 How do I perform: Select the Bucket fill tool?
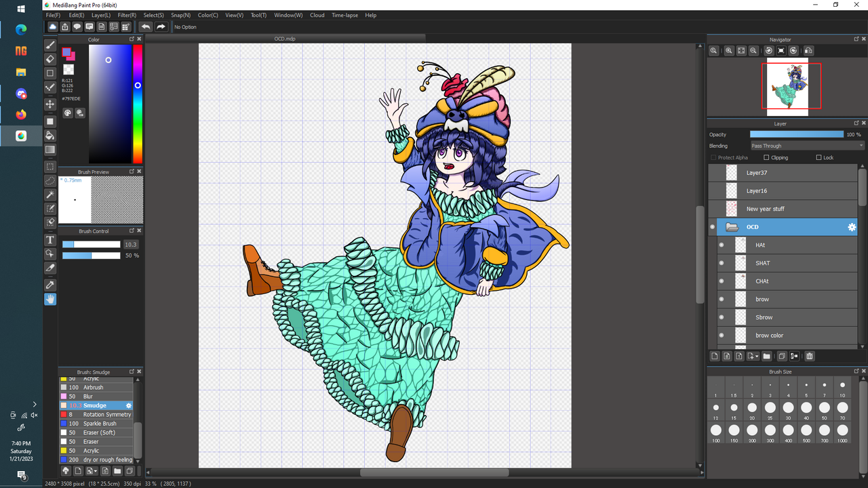pyautogui.click(x=50, y=136)
